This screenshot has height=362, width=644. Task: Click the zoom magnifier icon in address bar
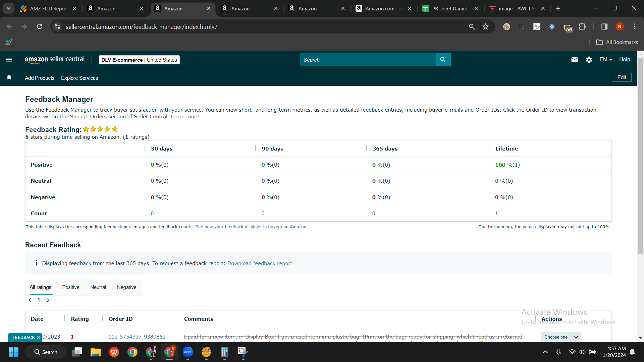pyautogui.click(x=472, y=26)
